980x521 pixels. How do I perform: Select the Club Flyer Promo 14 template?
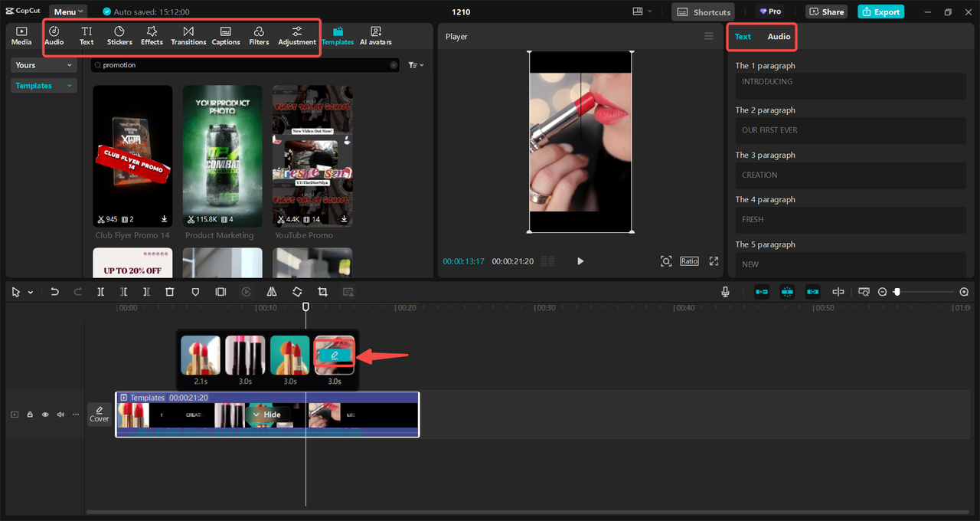click(132, 156)
